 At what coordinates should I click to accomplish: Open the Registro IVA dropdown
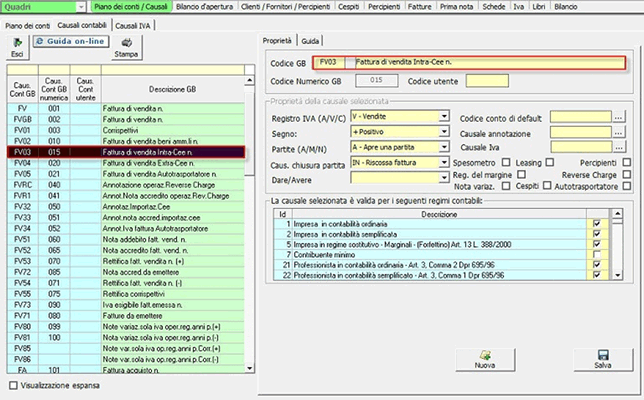[443, 118]
